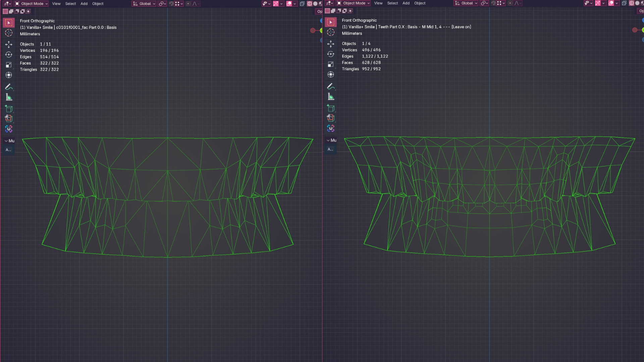
Task: Activate Select Box tool in right viewport
Action: 331,22
